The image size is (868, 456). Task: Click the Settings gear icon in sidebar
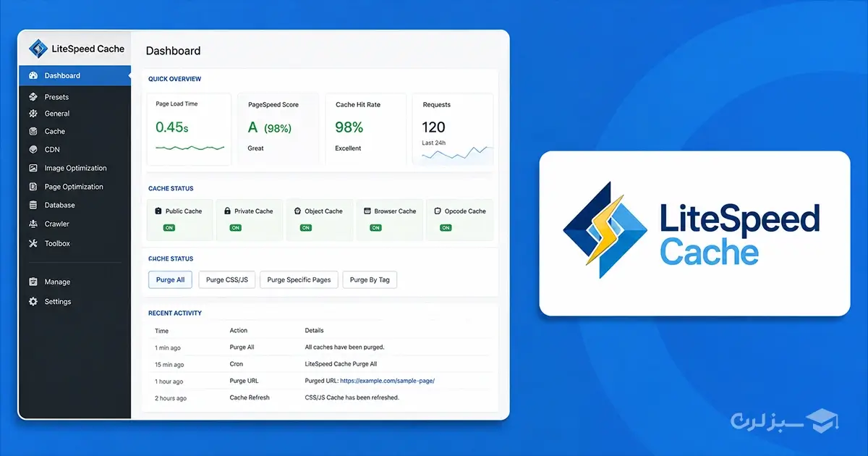tap(33, 302)
